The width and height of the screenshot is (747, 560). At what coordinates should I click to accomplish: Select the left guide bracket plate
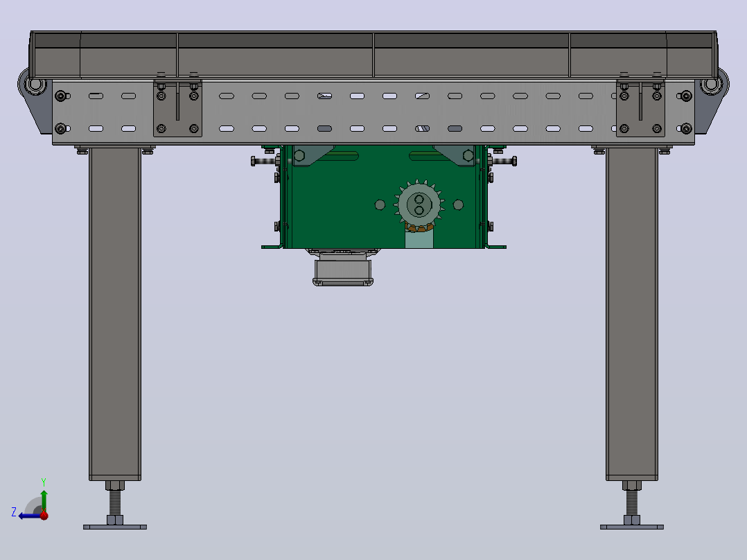tap(177, 109)
